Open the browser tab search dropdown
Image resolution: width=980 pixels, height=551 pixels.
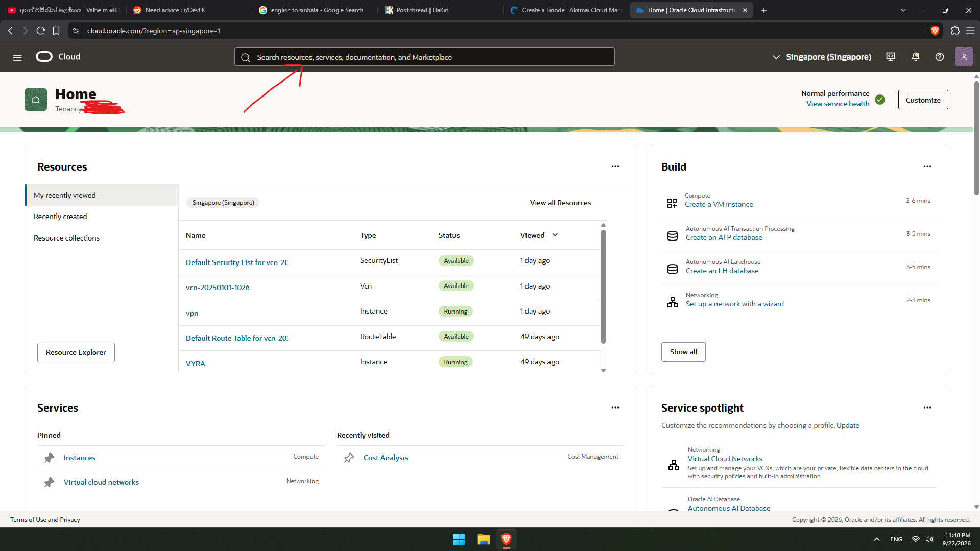pyautogui.click(x=903, y=10)
